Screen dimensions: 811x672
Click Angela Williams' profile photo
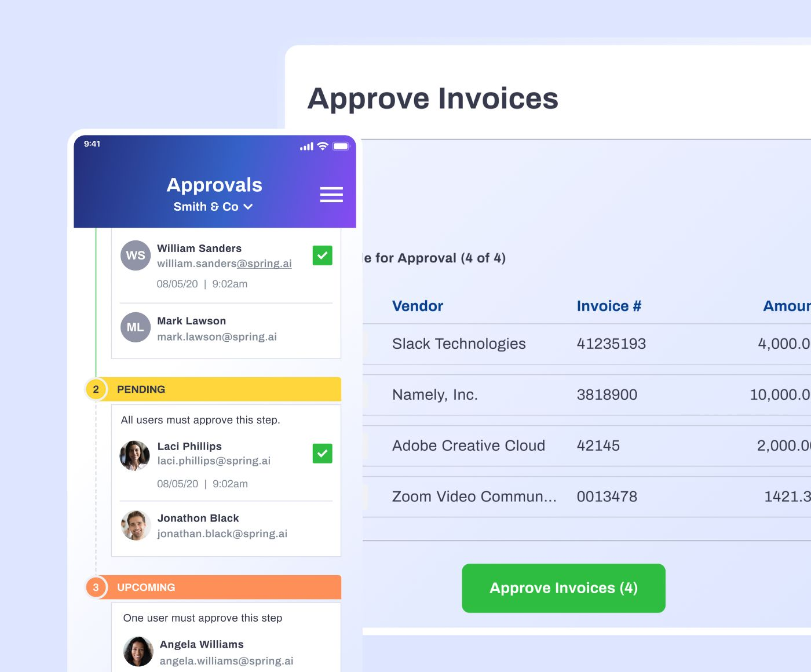(138, 651)
